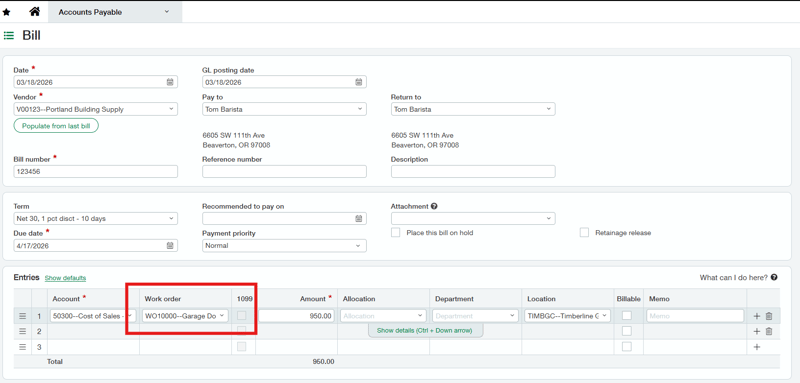The width and height of the screenshot is (800, 383).
Task: Open the Accounts Payable module dropdown
Action: (x=115, y=12)
